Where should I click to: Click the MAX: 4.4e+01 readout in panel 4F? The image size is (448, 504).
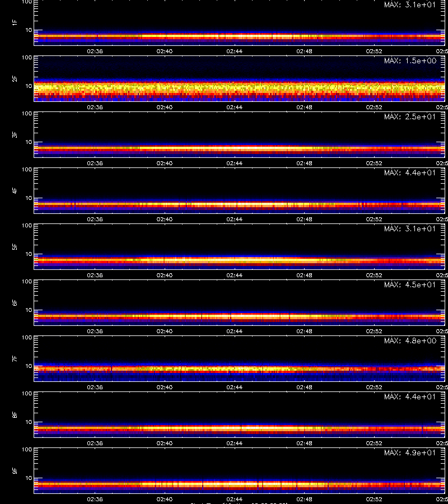click(410, 173)
